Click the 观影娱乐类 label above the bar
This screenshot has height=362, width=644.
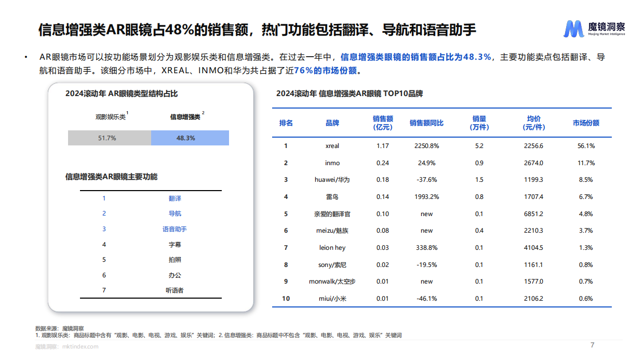click(111, 117)
